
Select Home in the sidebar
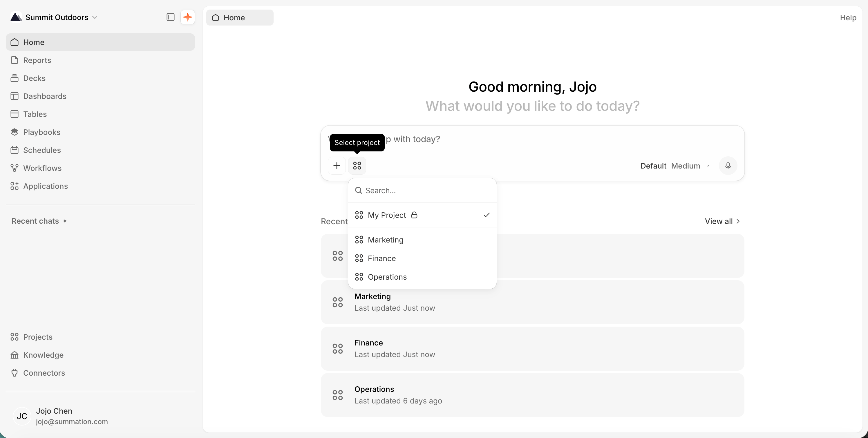click(100, 42)
